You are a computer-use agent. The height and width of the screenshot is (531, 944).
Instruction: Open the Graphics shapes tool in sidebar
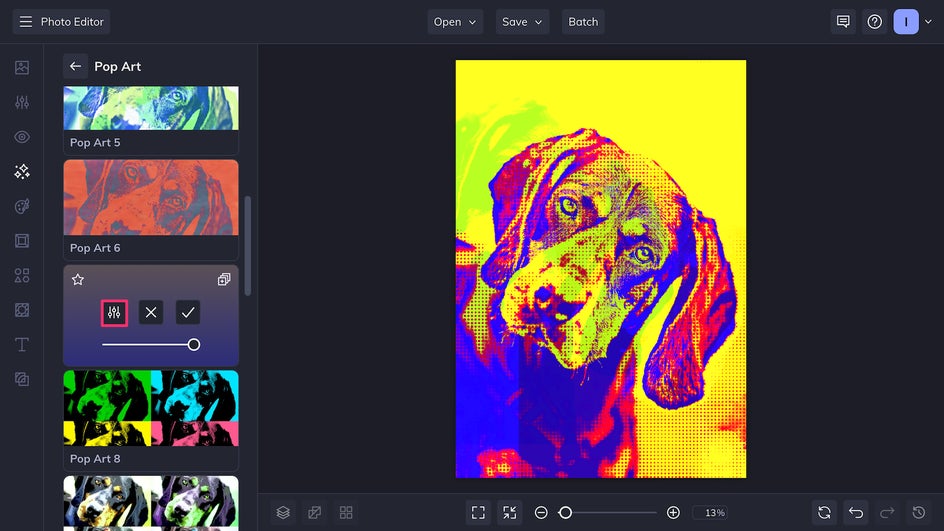pyautogui.click(x=22, y=276)
